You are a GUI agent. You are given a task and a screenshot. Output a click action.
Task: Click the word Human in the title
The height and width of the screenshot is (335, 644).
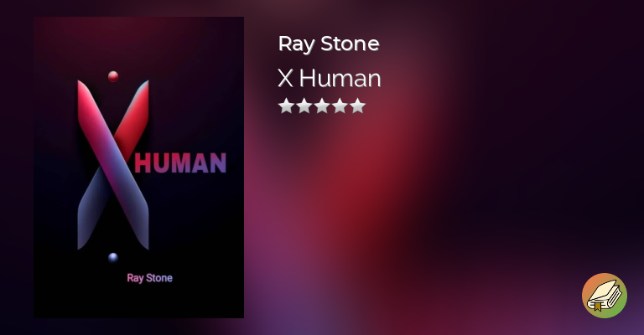(340, 78)
